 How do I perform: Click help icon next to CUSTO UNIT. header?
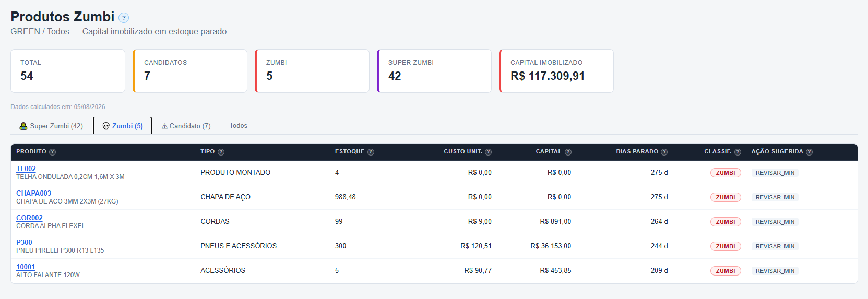[488, 152]
